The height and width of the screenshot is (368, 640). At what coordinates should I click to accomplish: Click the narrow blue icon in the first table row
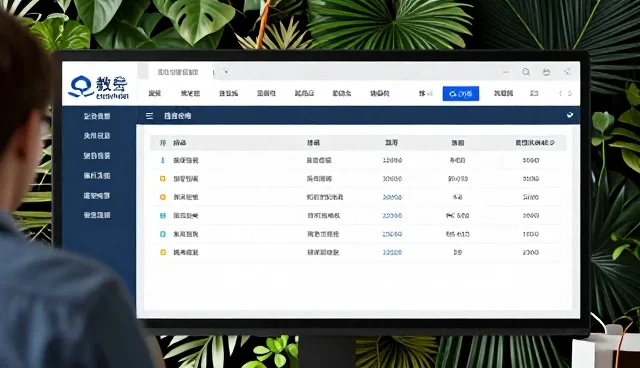coord(162,160)
